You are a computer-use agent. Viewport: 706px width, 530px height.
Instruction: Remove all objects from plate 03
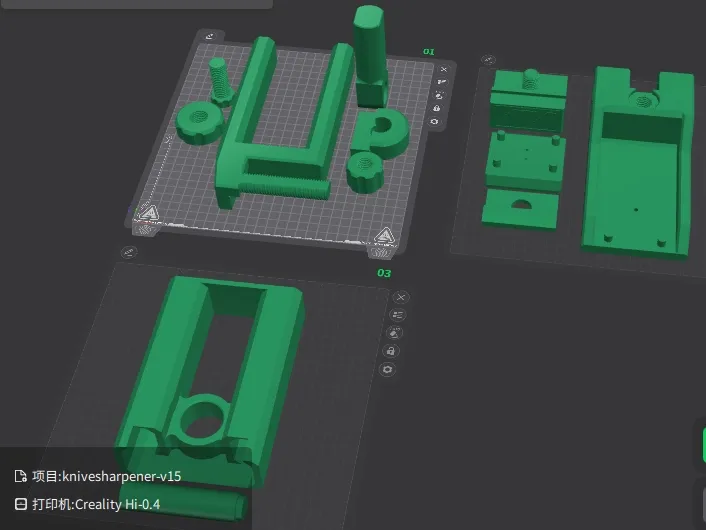click(401, 297)
